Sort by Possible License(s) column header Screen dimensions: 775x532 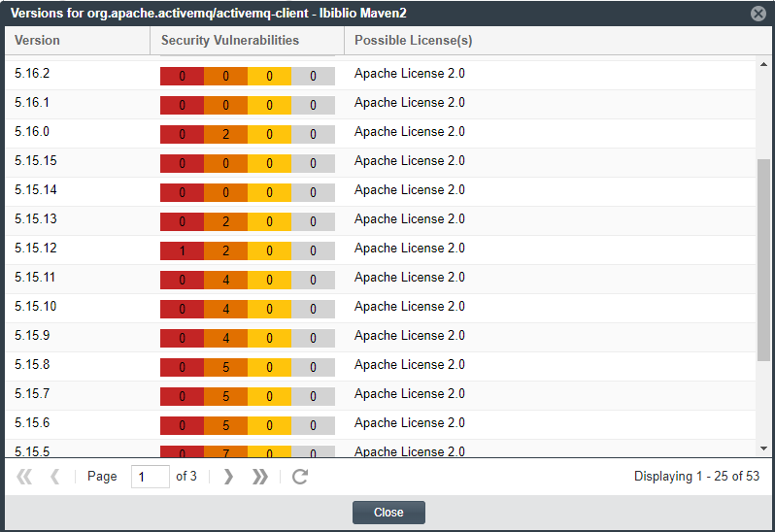(x=557, y=40)
